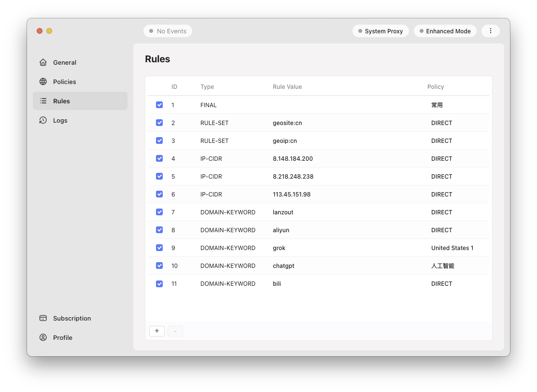Viewport: 537px width, 392px height.
Task: Click the Rules list icon in sidebar
Action: tap(43, 101)
